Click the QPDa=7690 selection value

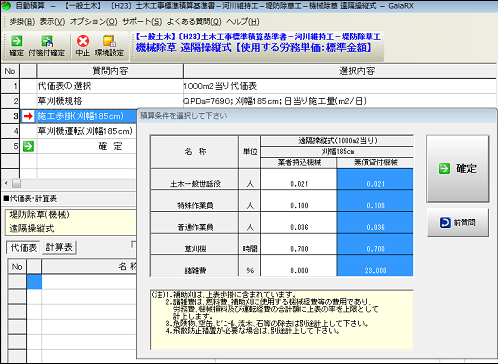click(275, 101)
